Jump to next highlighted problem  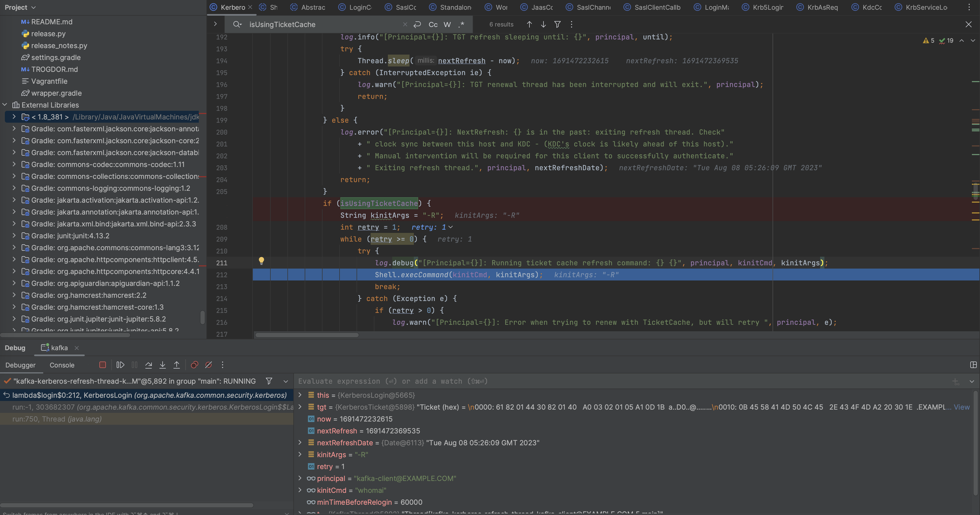(973, 40)
